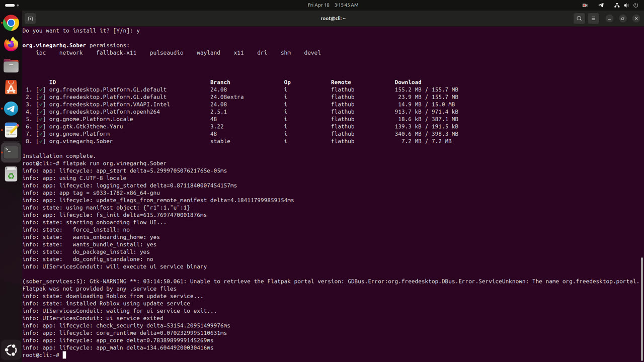644x362 pixels.
Task: Click the terminal prompt cursor at bottom
Action: 64,355
